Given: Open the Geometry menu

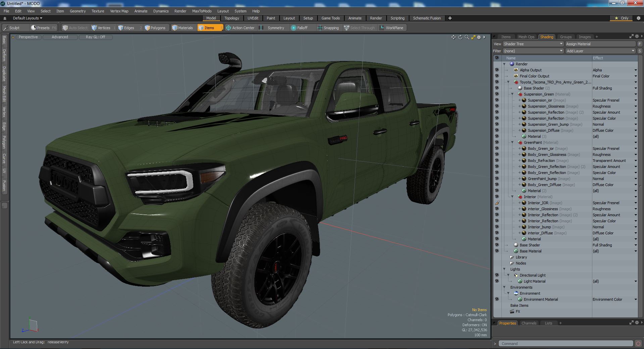Looking at the screenshot, I should (78, 11).
